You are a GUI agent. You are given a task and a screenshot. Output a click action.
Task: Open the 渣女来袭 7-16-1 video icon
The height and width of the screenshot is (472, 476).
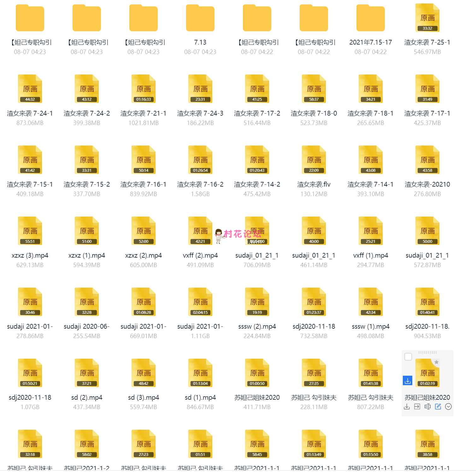point(144,160)
